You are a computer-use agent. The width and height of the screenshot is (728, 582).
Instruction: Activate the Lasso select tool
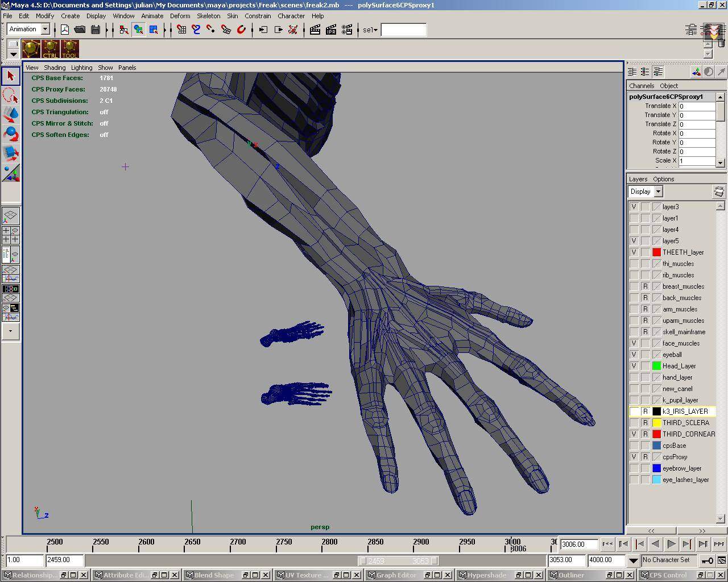(x=11, y=95)
